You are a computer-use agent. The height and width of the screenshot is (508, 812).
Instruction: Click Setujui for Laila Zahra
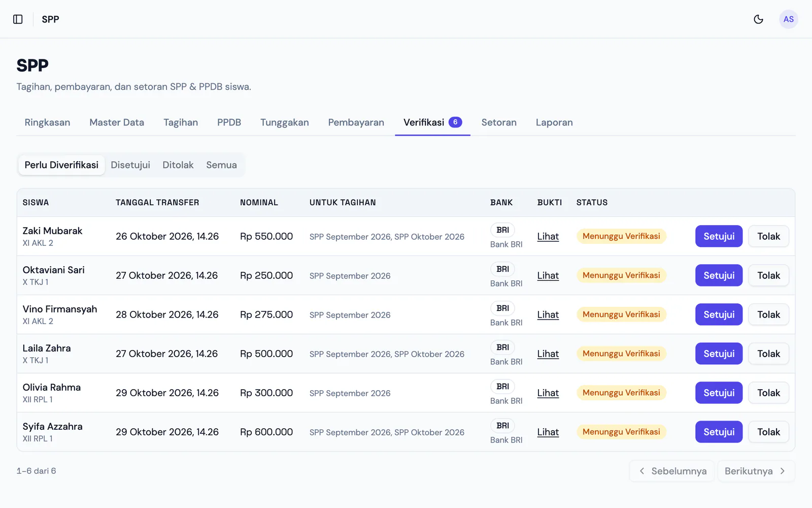pyautogui.click(x=719, y=354)
